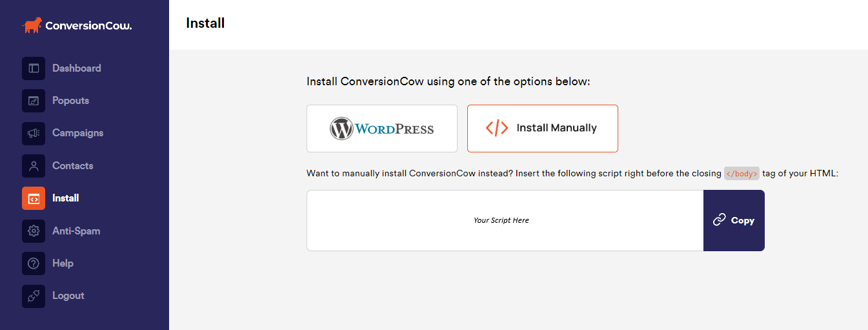Image resolution: width=868 pixels, height=330 pixels.
Task: Choose the WordPress install option
Action: pyautogui.click(x=382, y=129)
